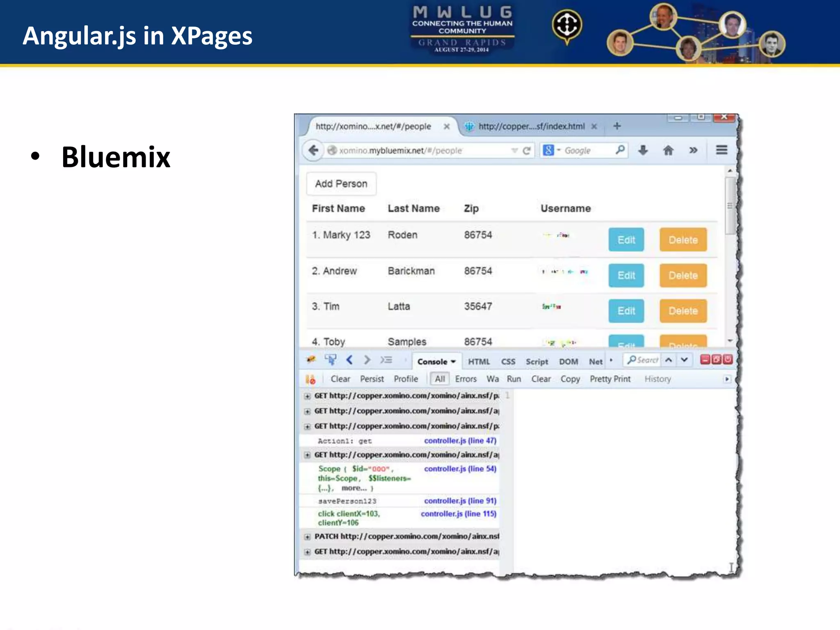Click Run in the command editor
The height and width of the screenshot is (630, 840).
coord(514,379)
